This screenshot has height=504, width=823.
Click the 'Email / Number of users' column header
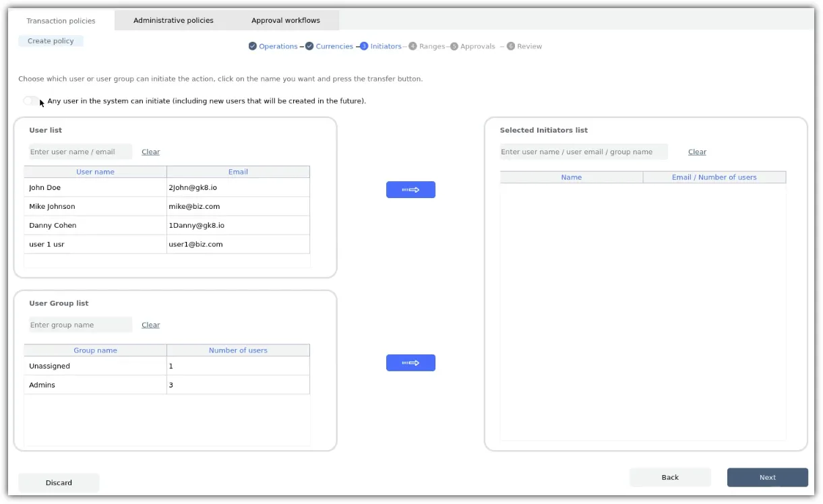coord(714,177)
